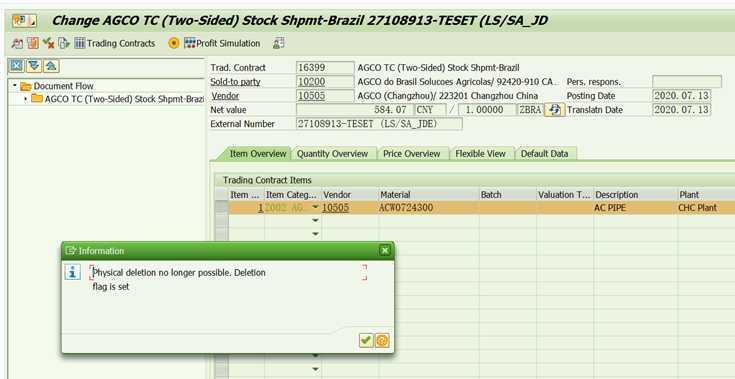
Task: Select row 1 using its row selector box
Action: pos(222,208)
